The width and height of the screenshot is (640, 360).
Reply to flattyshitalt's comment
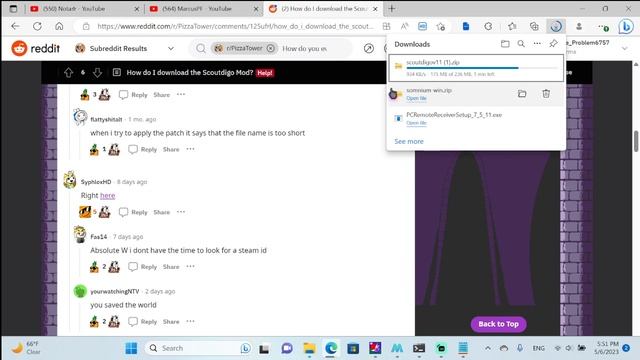[143, 149]
